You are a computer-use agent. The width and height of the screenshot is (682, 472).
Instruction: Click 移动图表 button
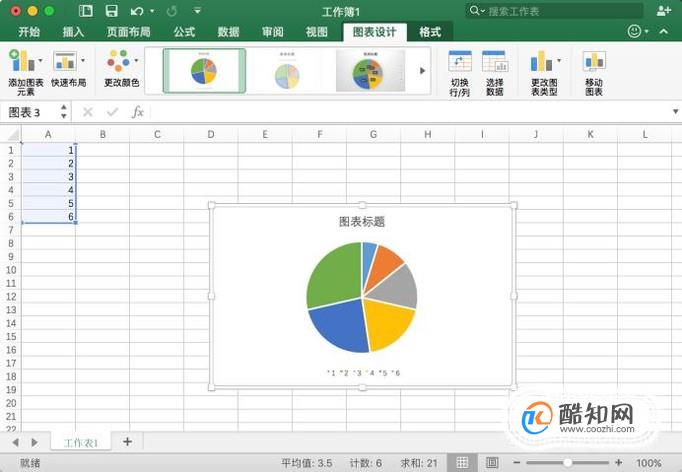[594, 73]
